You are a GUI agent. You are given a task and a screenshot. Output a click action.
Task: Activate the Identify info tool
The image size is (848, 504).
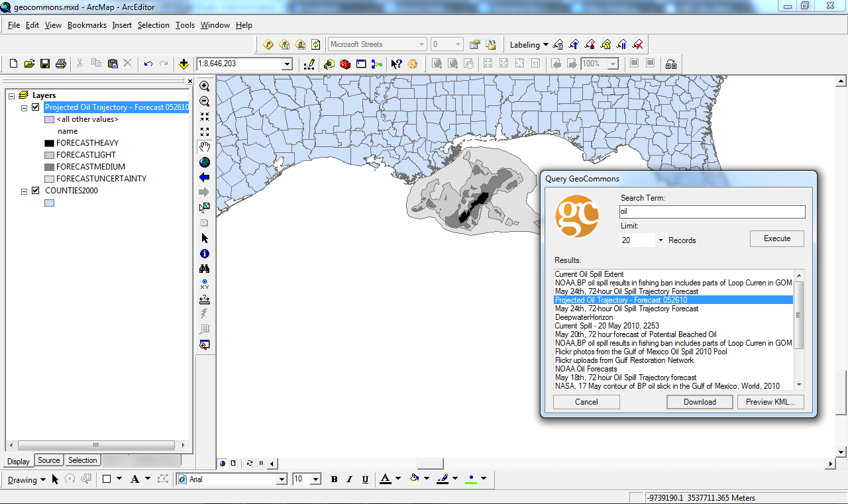tap(205, 254)
